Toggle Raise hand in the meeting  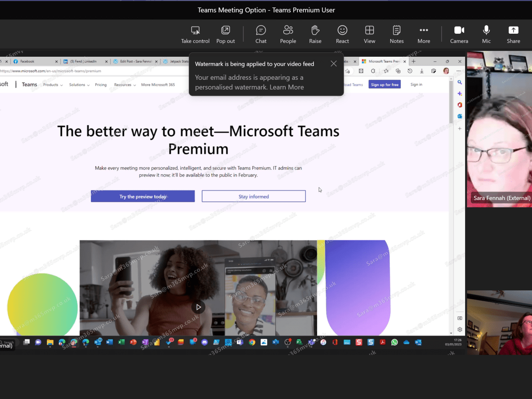pos(315,31)
